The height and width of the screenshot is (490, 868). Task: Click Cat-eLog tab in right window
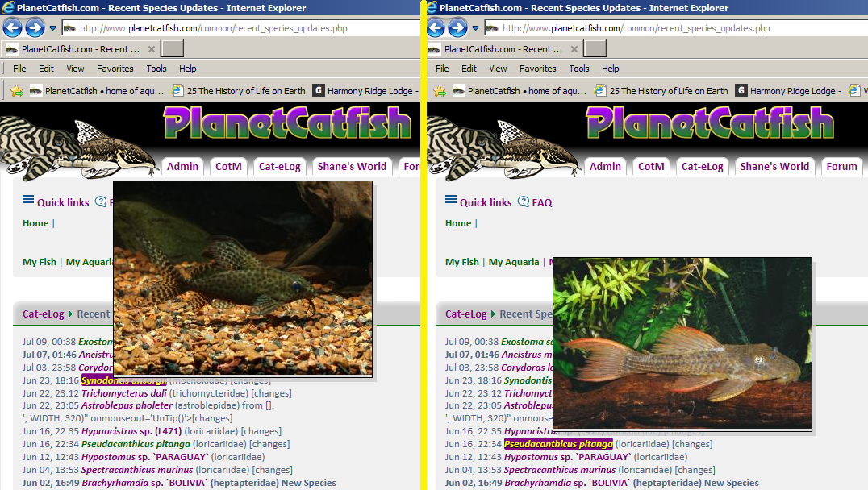pyautogui.click(x=703, y=167)
